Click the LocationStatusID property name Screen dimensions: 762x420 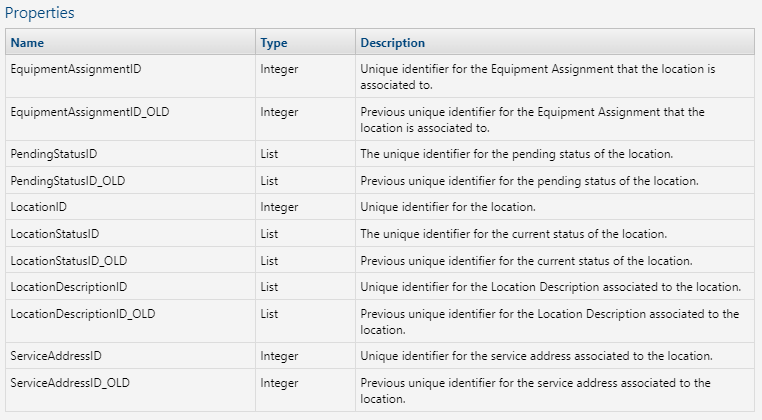[x=55, y=234]
